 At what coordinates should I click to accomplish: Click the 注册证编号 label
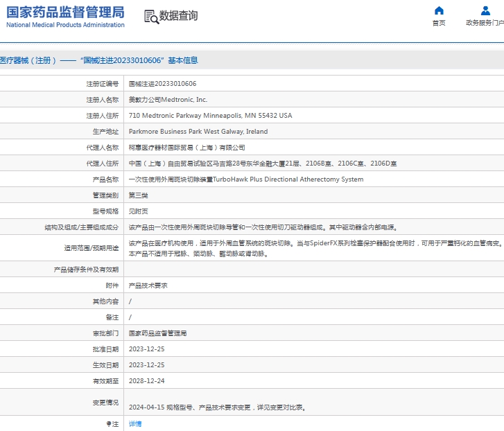(102, 84)
